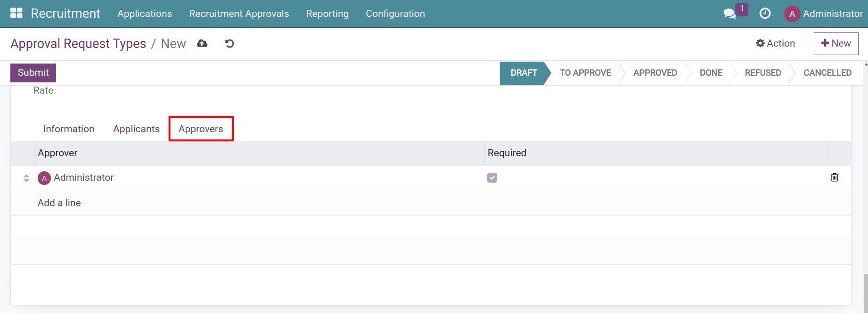Set status to Draft stage
Screen dimensions: 868x313
click(524, 73)
